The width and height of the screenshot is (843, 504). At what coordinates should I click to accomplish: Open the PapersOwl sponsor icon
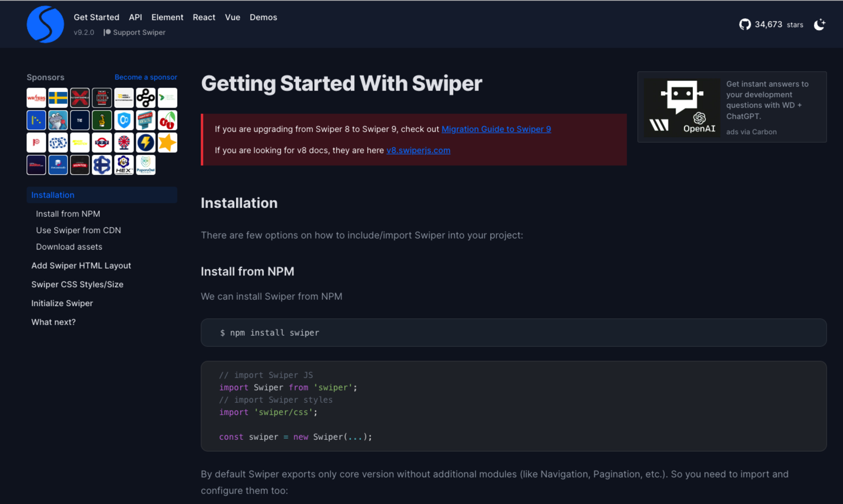(146, 165)
